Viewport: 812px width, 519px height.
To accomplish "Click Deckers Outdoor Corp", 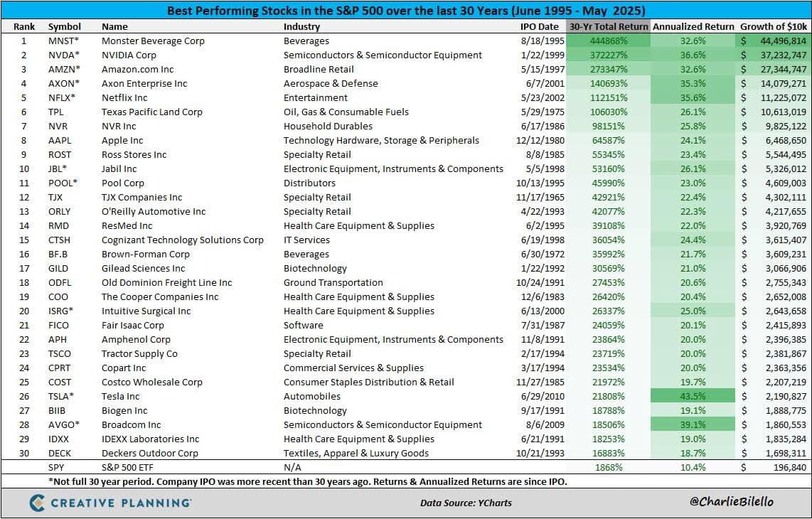I will 149,454.
